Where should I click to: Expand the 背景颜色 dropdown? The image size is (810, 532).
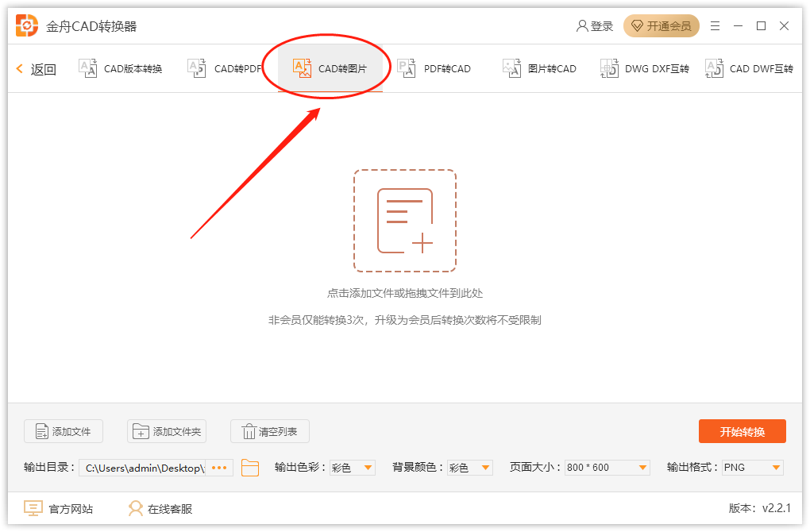tap(470, 468)
